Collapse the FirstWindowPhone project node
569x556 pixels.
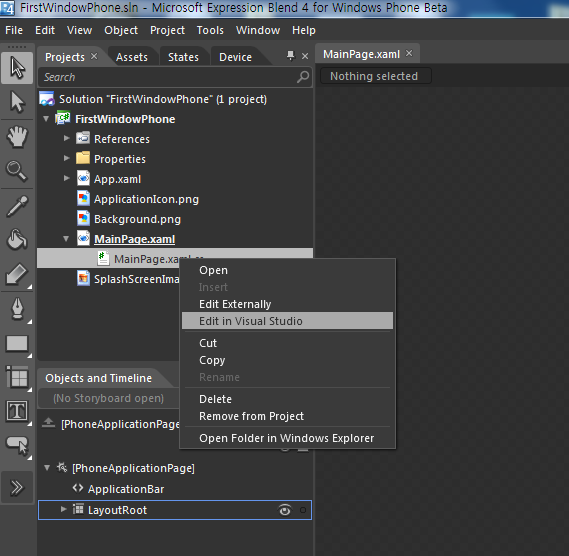point(46,119)
